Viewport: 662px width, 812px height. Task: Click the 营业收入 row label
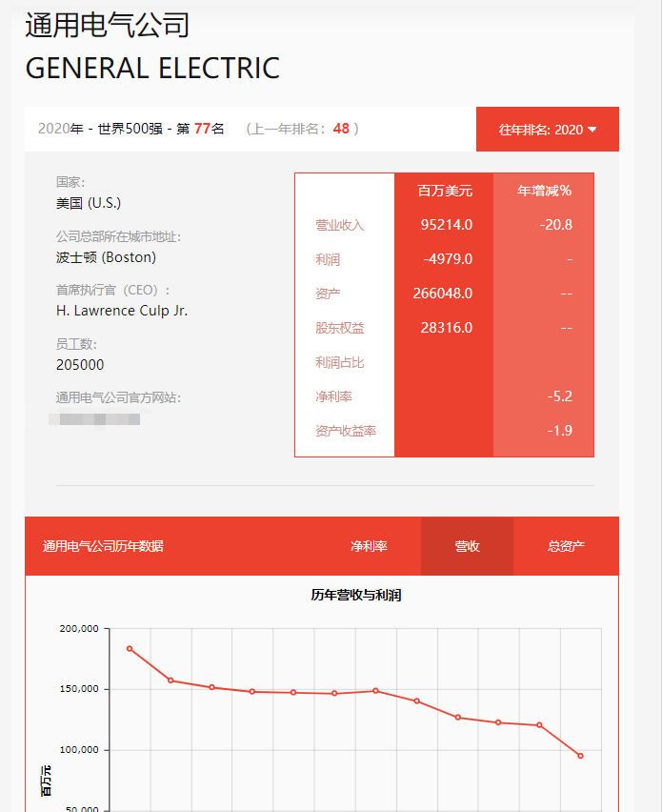coord(339,225)
